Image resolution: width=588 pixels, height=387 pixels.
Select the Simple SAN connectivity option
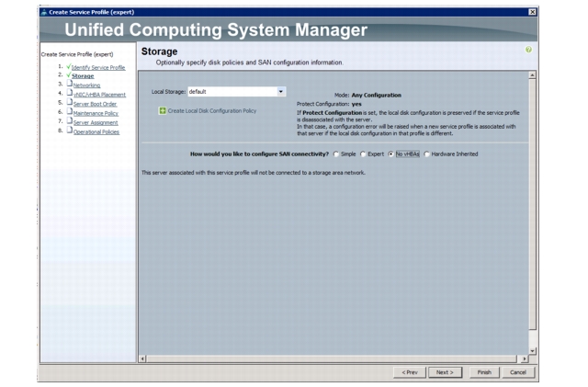point(336,154)
